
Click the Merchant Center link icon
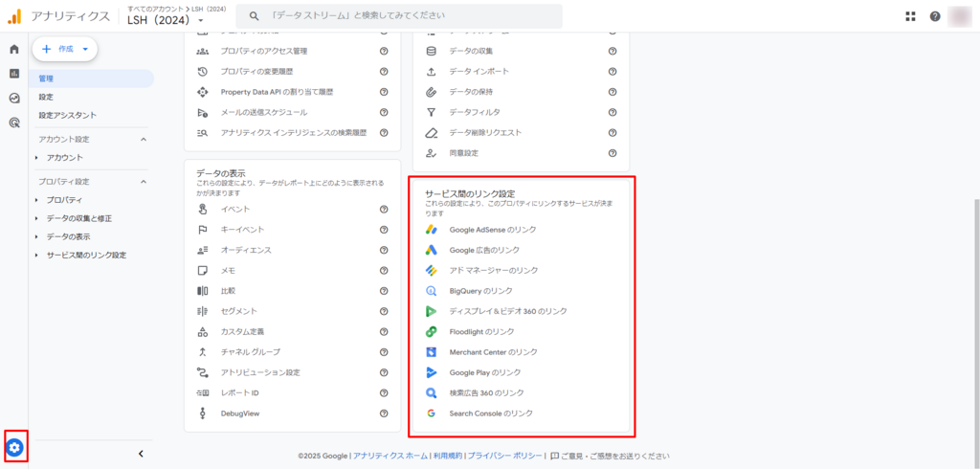tap(431, 352)
